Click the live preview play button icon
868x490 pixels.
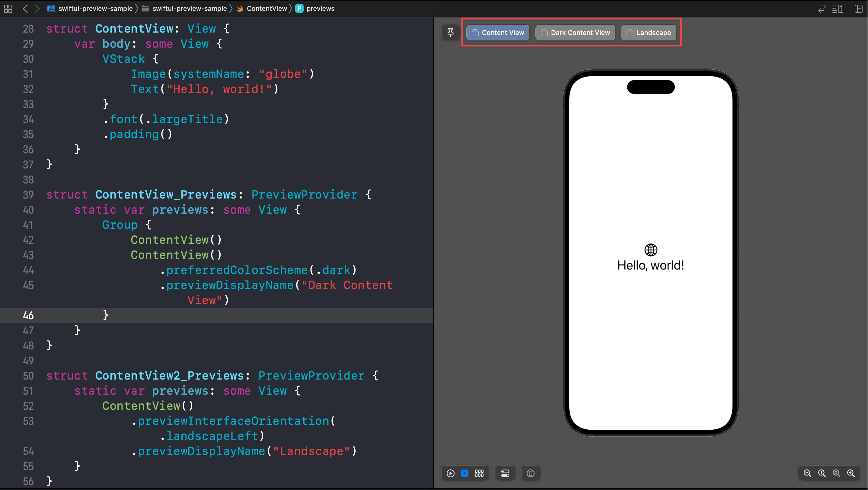coord(451,473)
